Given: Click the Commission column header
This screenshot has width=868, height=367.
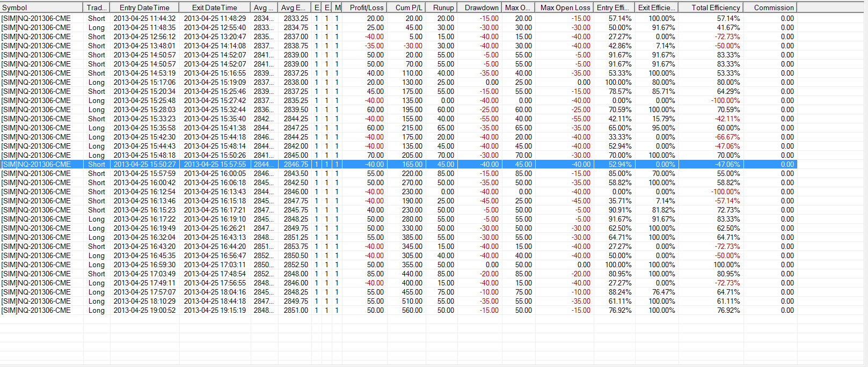Looking at the screenshot, I should tap(770, 8).
